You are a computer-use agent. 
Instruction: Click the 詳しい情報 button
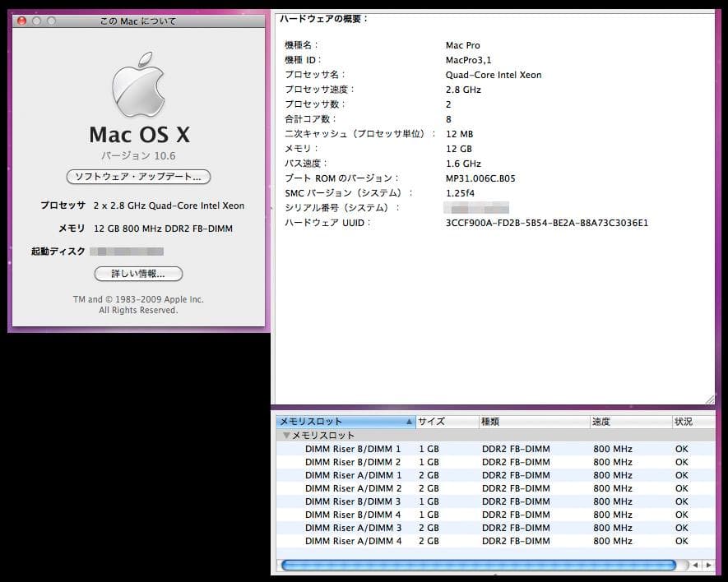point(138,274)
